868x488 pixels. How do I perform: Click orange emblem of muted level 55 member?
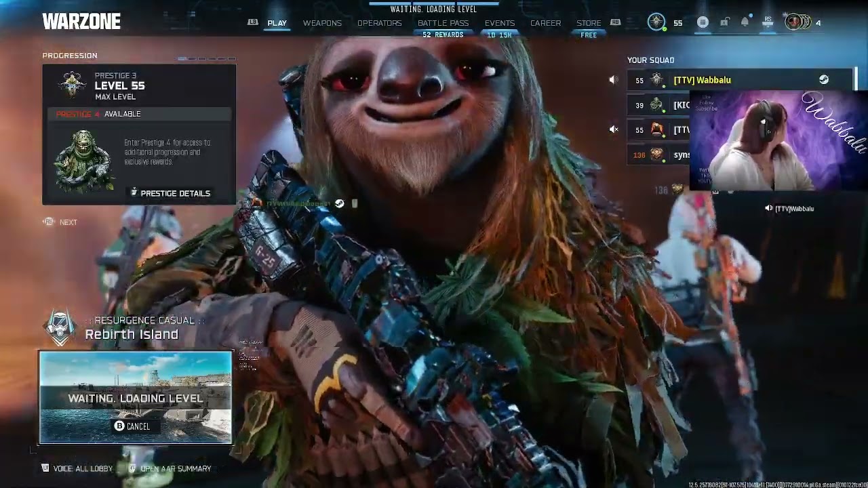[x=656, y=129]
